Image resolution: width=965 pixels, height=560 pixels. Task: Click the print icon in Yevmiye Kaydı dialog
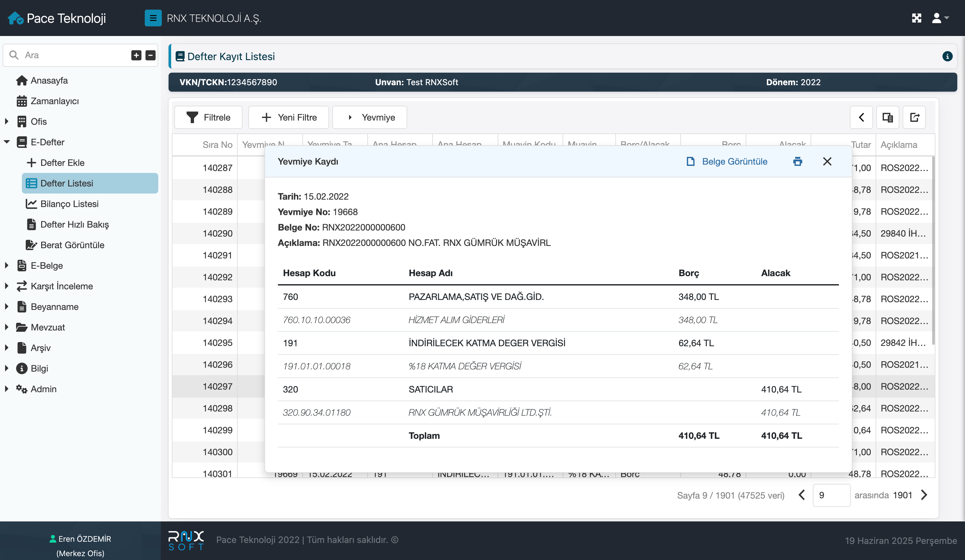(797, 161)
